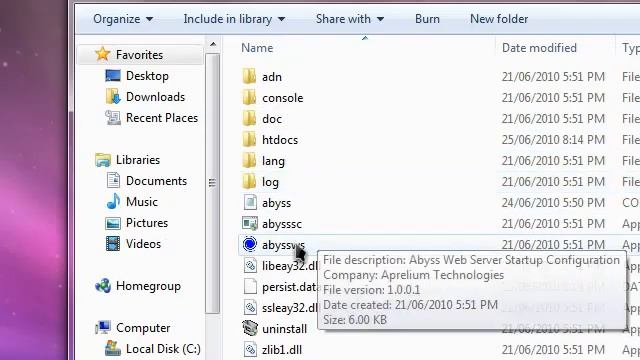
Task: Select the adn folder icon
Action: pyautogui.click(x=249, y=76)
